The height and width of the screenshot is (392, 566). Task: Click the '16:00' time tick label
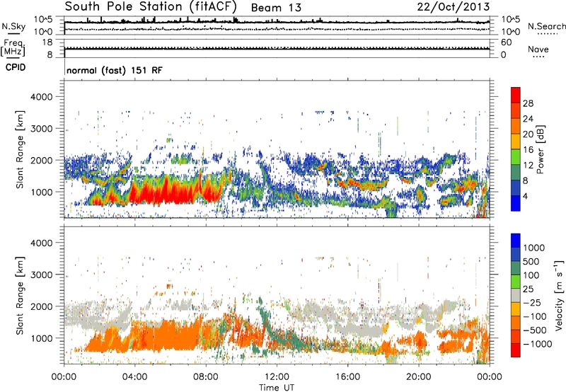(x=347, y=377)
